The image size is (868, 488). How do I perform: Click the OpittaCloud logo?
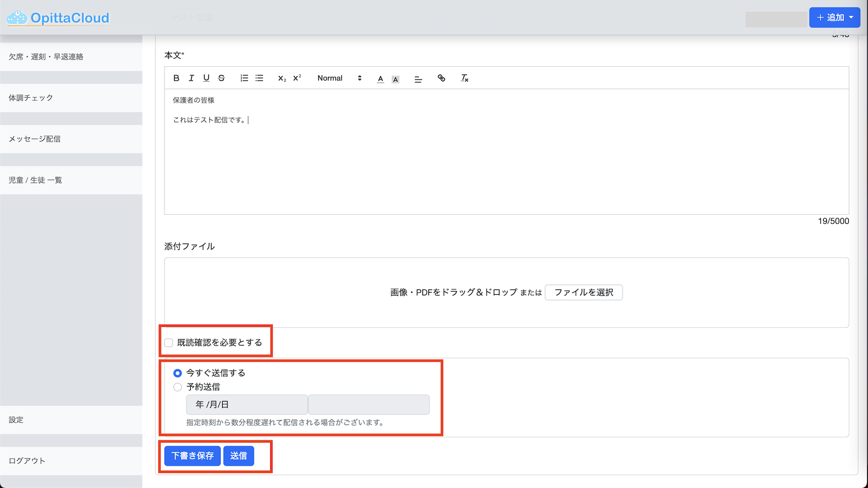(x=58, y=18)
